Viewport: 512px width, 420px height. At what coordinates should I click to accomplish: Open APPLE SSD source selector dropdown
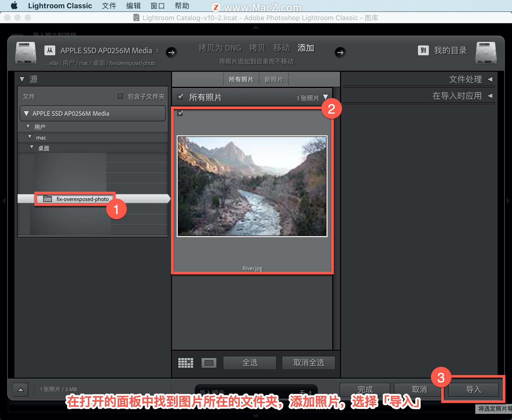pos(109,50)
